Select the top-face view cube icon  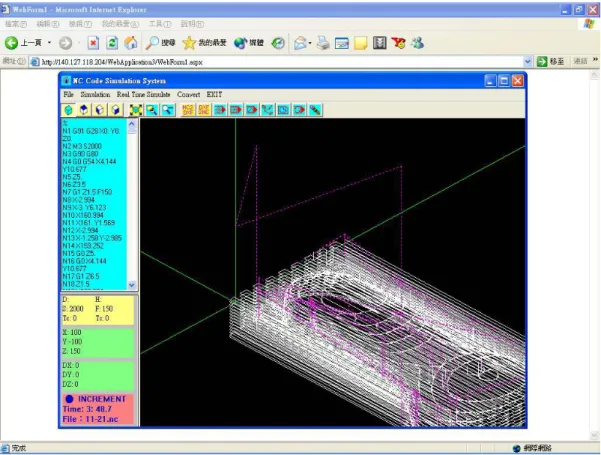(x=84, y=110)
